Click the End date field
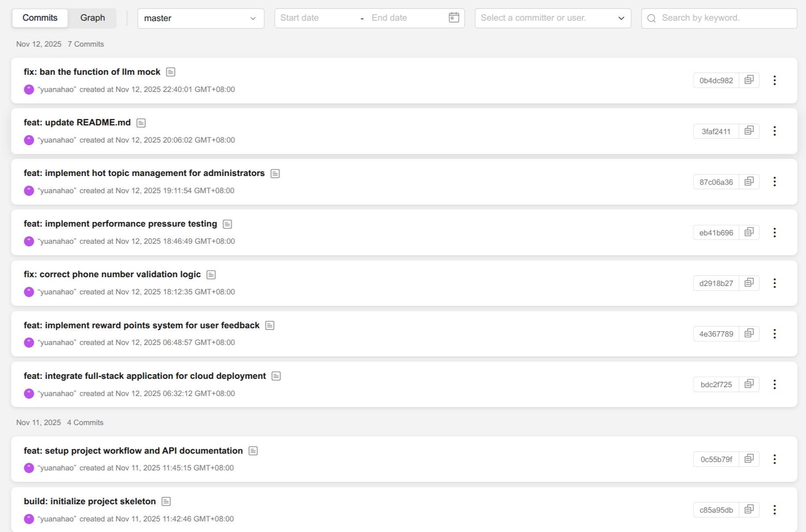 [405, 18]
